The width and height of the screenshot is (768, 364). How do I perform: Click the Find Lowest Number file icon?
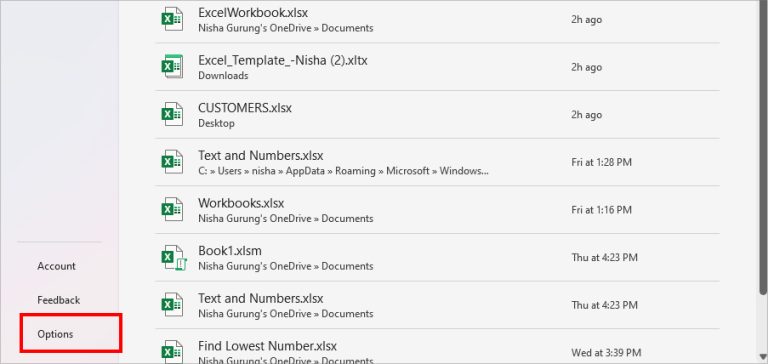coord(172,352)
